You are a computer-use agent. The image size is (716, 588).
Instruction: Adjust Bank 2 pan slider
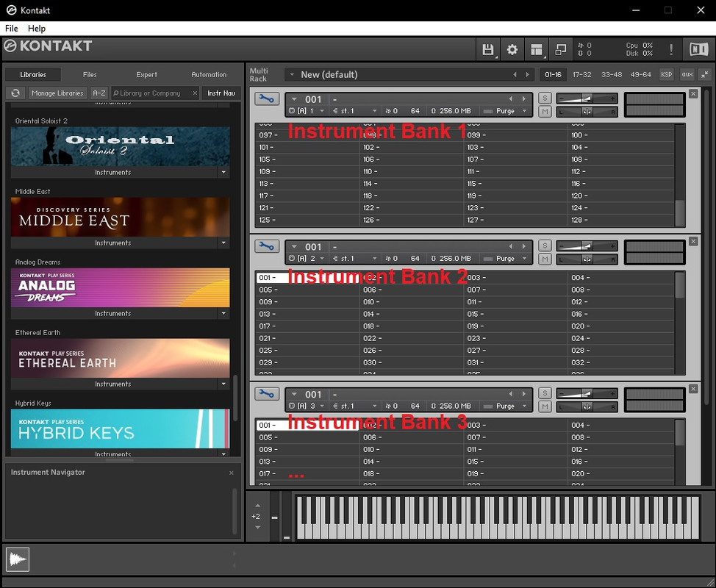[x=587, y=259]
